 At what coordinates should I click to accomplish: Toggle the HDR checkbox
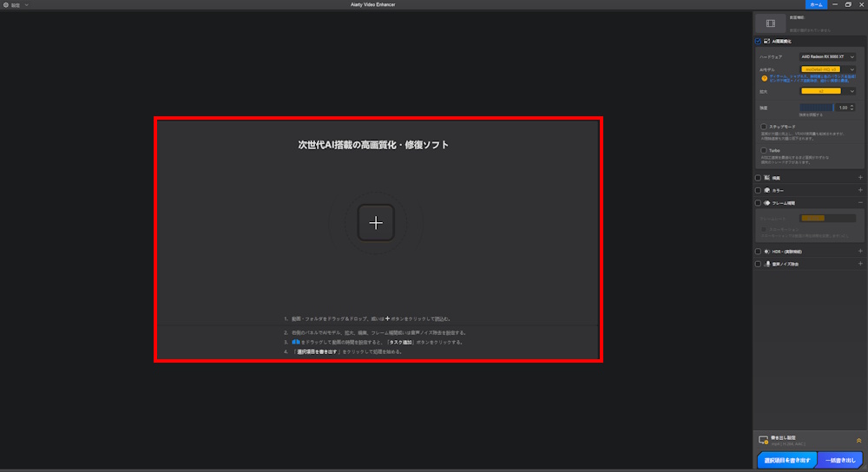coord(758,252)
